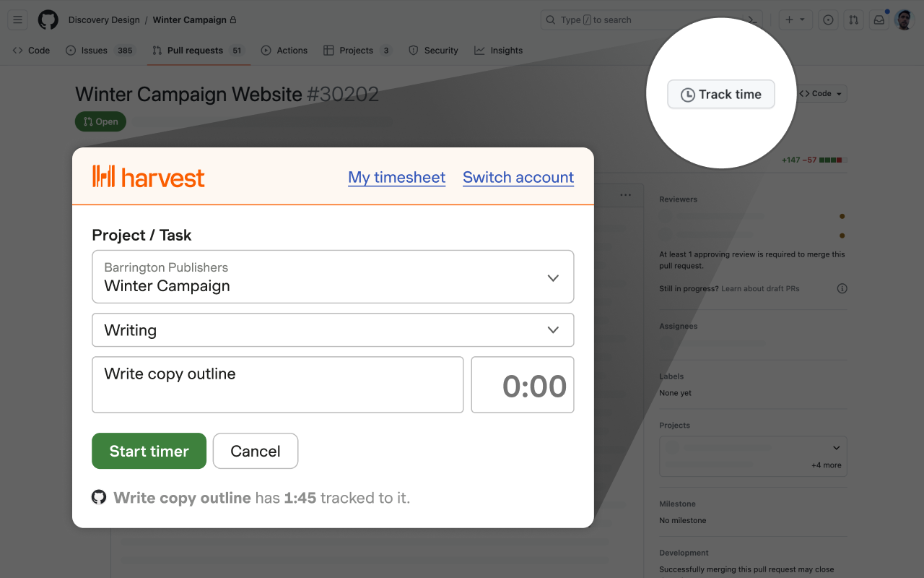The width and height of the screenshot is (924, 578).
Task: Click the Cancel button
Action: click(256, 451)
